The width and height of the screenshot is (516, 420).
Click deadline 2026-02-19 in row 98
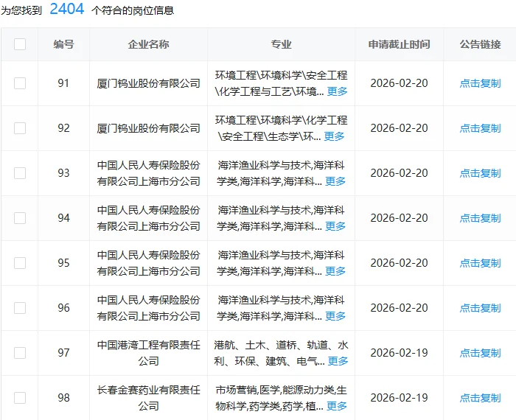[400, 398]
